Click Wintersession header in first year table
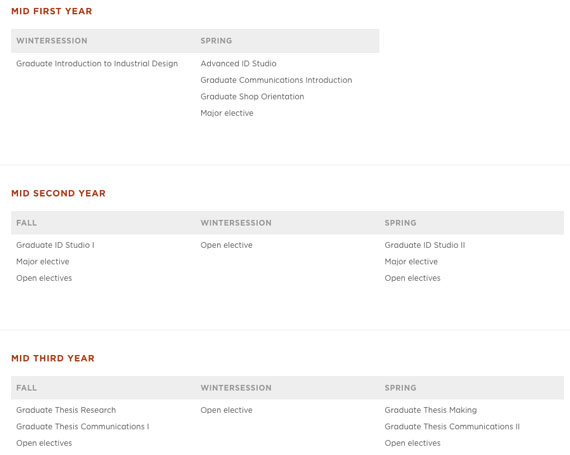This screenshot has width=570, height=455. 52,41
